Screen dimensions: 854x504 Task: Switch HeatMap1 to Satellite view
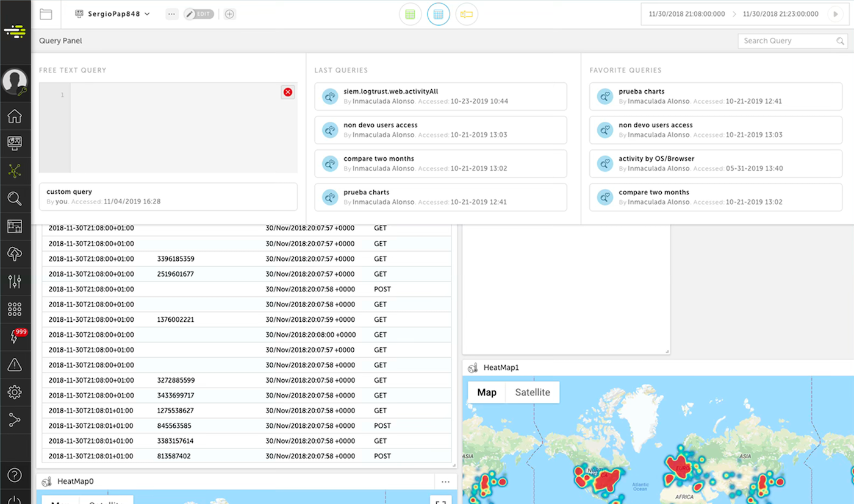(x=532, y=392)
